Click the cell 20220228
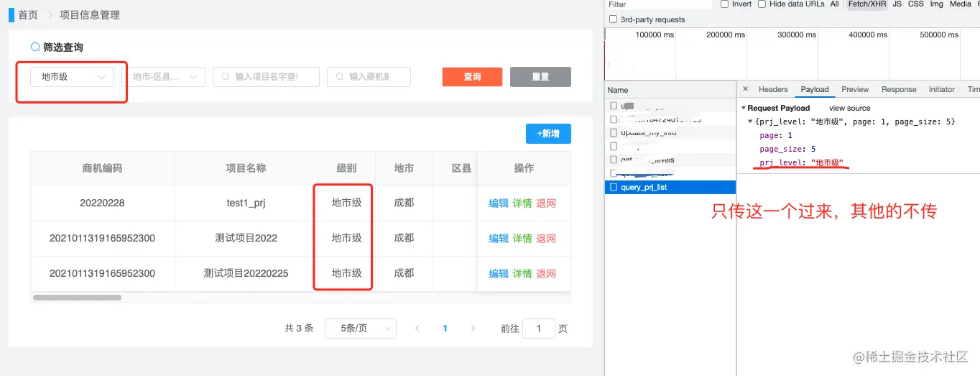Viewport: 980px width, 376px height. point(102,203)
